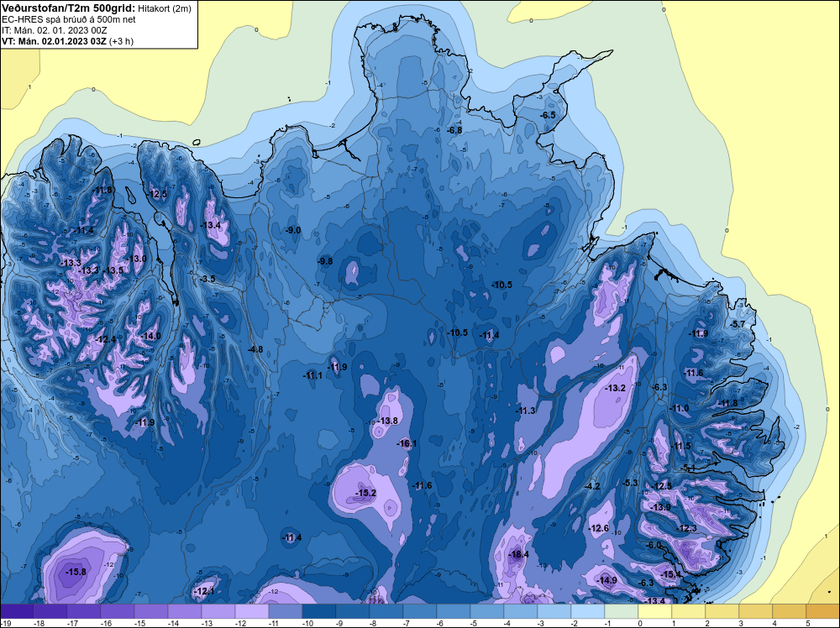This screenshot has height=628, width=840.
Task: Select the dark blue swatch between -10 and -9
Action: point(318,611)
